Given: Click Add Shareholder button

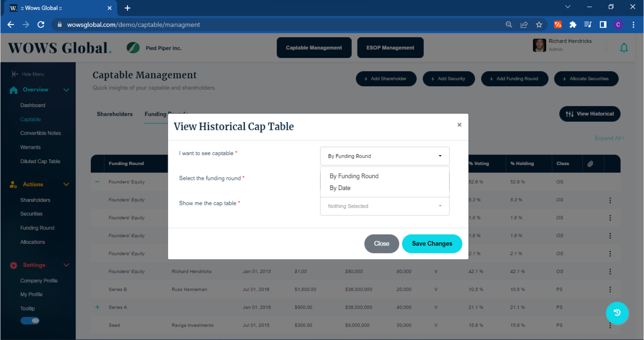Looking at the screenshot, I should point(386,79).
